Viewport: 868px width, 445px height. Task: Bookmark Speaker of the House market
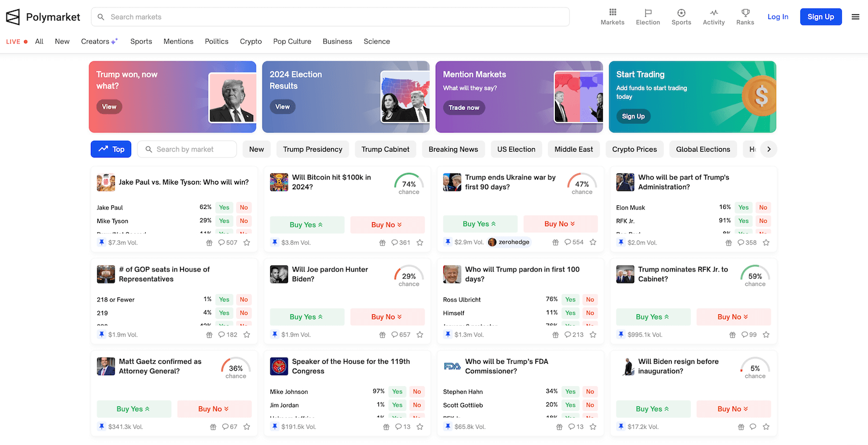pos(420,426)
